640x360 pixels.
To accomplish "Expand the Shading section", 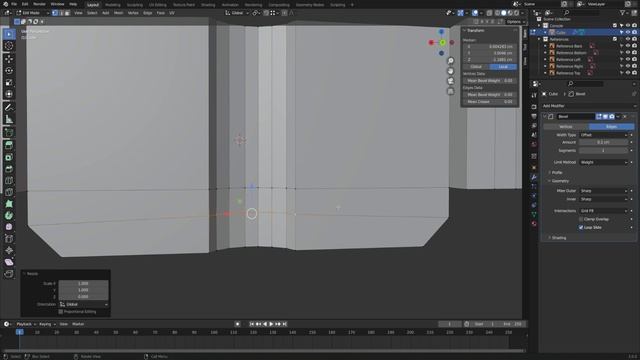I will tap(558, 238).
